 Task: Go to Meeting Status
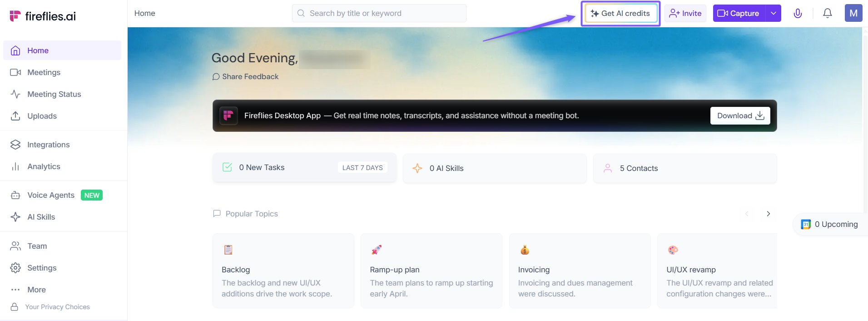pyautogui.click(x=62, y=94)
